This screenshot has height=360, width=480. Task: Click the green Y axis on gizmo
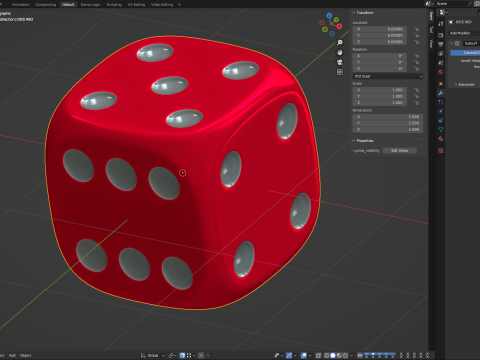336,20
